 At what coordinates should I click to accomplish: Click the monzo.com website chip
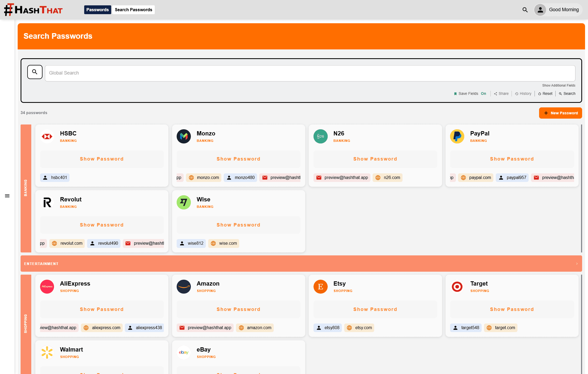[x=204, y=177]
